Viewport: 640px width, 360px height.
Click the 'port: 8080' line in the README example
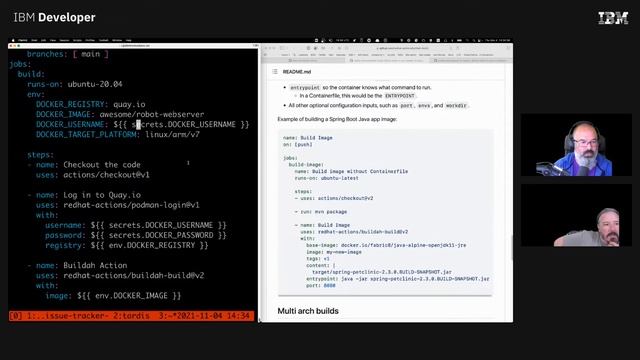pos(321,286)
